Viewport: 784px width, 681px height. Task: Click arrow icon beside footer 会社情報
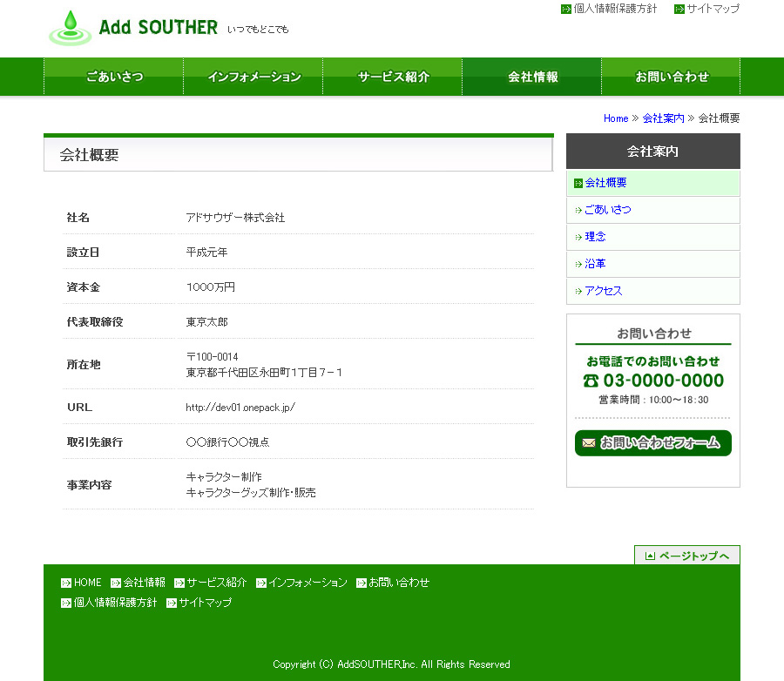point(116,583)
